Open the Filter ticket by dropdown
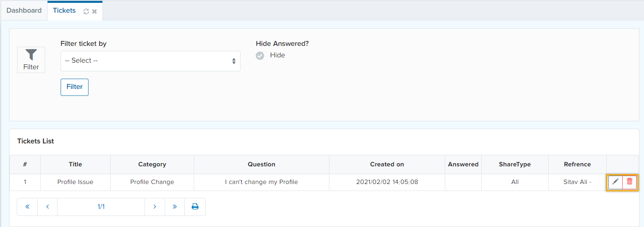Image resolution: width=644 pixels, height=227 pixels. click(x=150, y=61)
